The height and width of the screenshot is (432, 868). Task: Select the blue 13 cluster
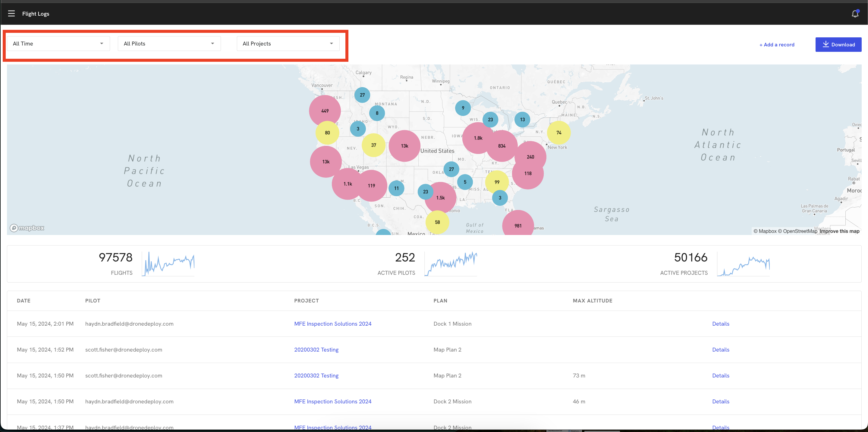pos(522,120)
